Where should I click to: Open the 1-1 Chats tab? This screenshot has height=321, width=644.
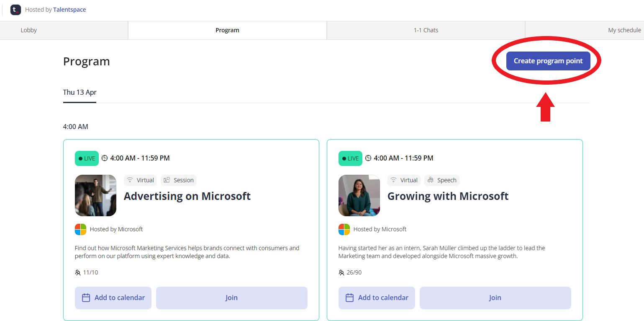pyautogui.click(x=426, y=30)
